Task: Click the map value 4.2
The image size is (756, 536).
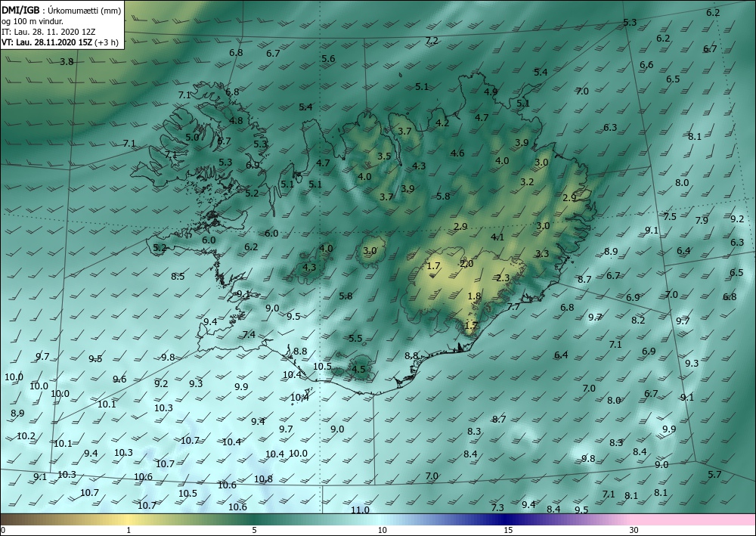Action: tap(442, 123)
